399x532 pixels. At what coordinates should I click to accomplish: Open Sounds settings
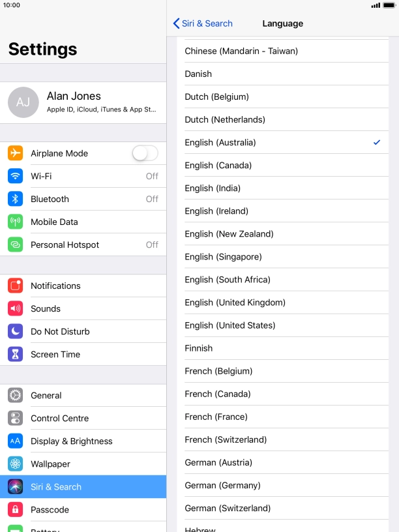83,308
